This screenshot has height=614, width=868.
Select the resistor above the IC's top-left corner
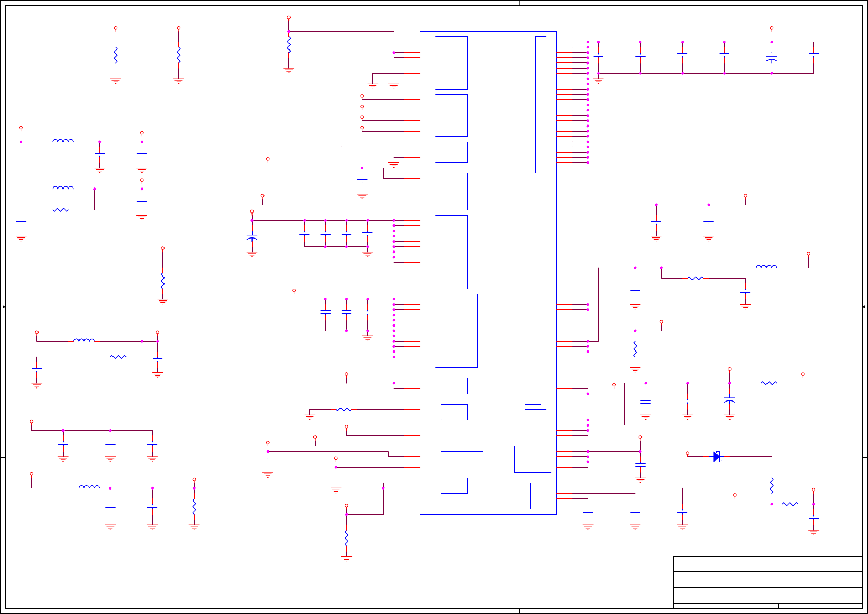tap(289, 44)
